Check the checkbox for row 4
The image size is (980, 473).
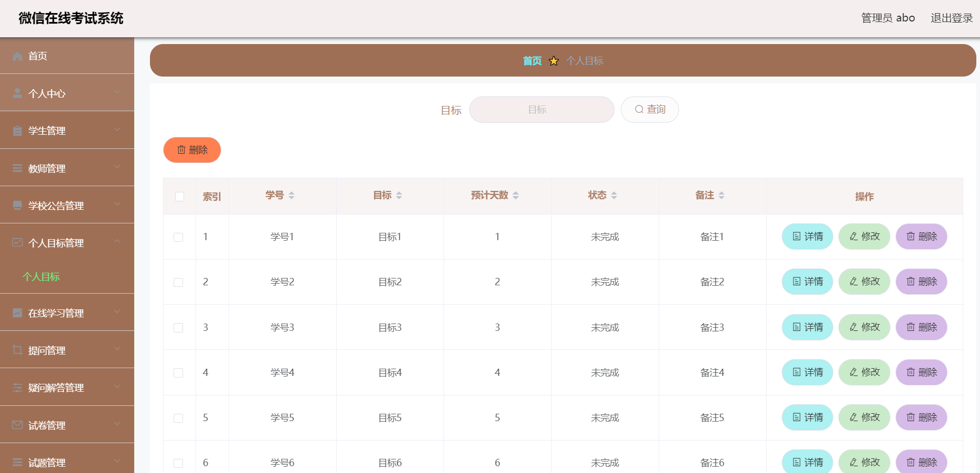tap(178, 373)
